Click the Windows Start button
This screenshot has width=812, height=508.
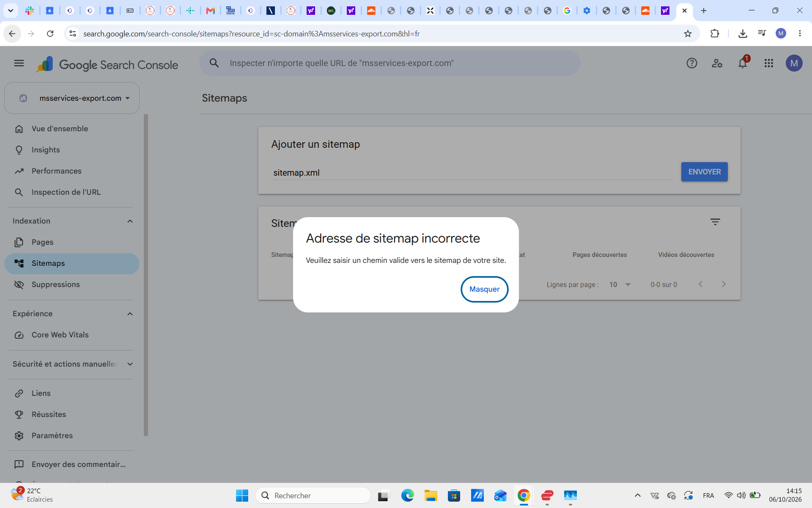(242, 495)
